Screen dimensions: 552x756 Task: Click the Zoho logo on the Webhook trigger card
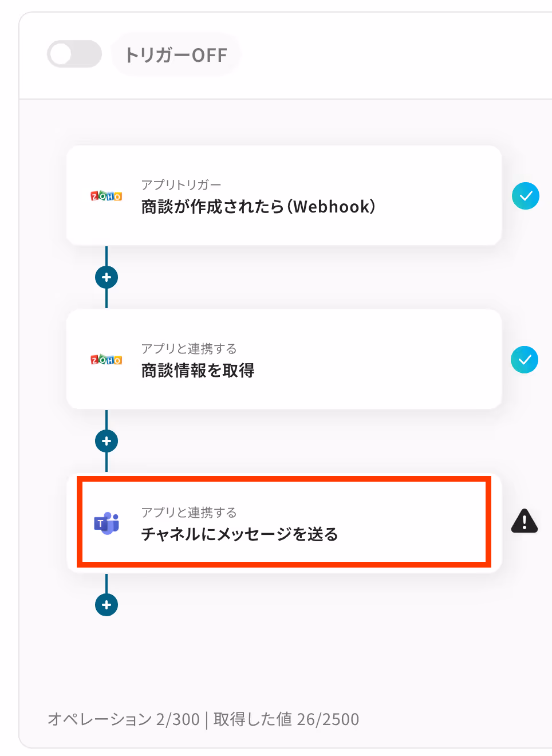click(107, 196)
